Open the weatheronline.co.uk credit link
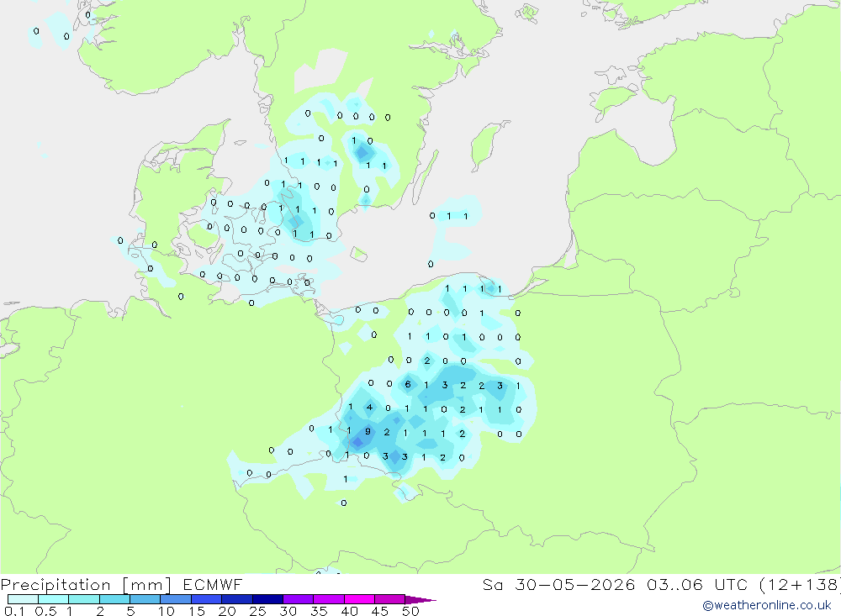This screenshot has height=616, width=841. click(767, 605)
